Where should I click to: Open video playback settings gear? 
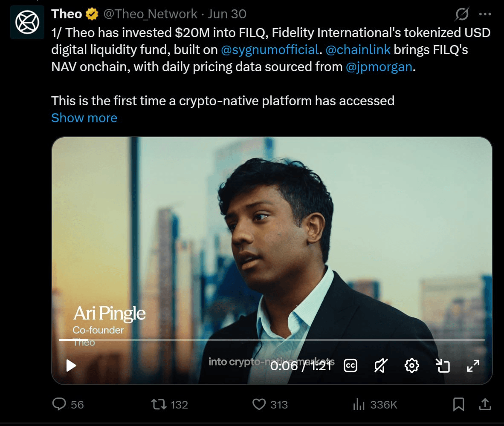412,366
